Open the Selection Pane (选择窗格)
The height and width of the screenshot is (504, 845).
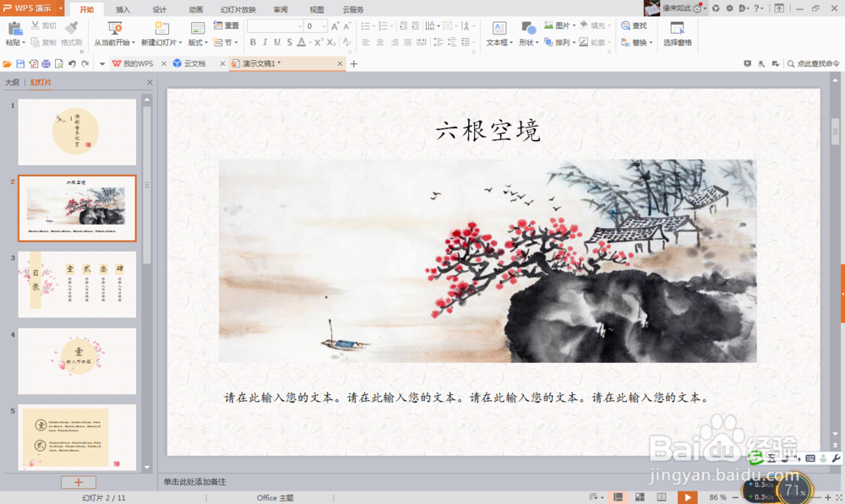[x=678, y=34]
